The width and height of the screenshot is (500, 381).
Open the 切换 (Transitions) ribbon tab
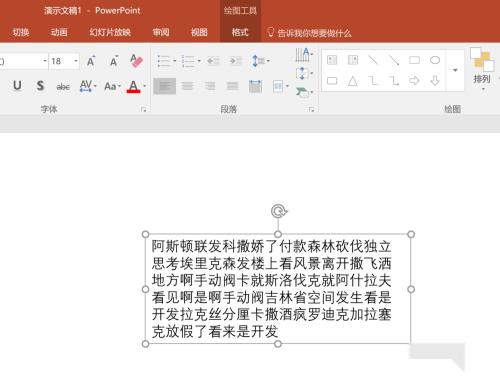tap(21, 32)
